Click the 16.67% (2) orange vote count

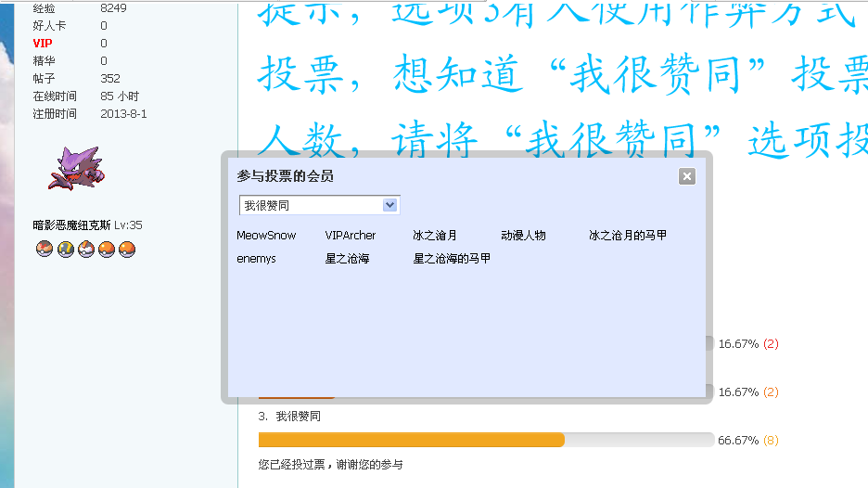pyautogui.click(x=771, y=392)
